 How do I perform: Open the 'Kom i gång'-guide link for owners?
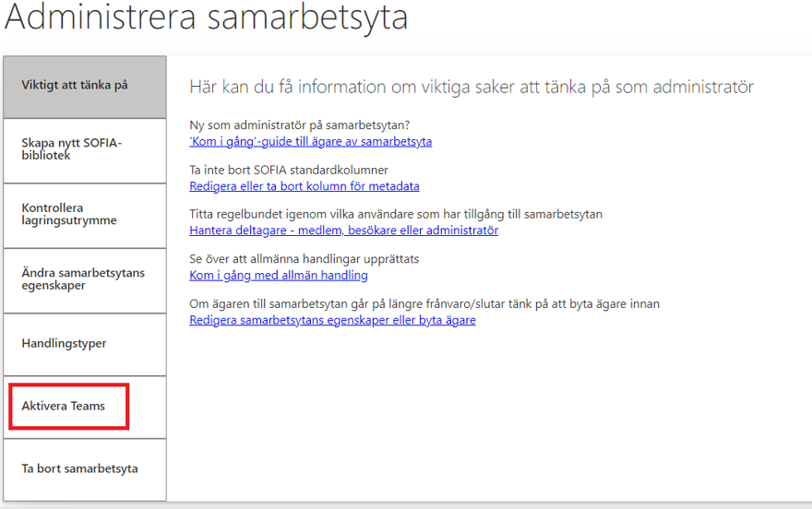310,142
